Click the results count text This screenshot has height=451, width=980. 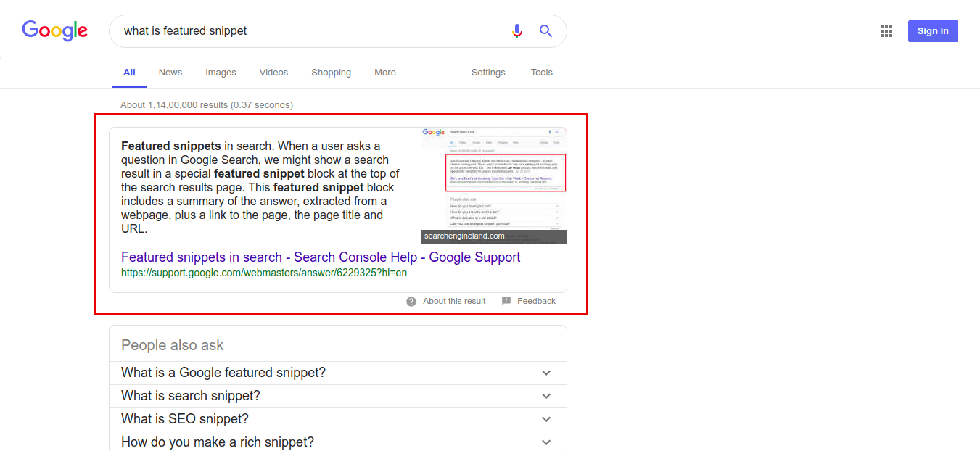tap(207, 105)
